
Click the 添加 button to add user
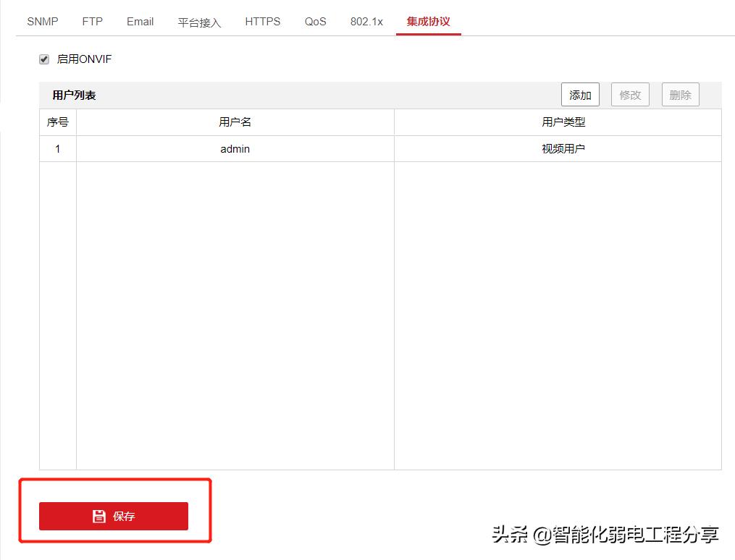[x=580, y=95]
